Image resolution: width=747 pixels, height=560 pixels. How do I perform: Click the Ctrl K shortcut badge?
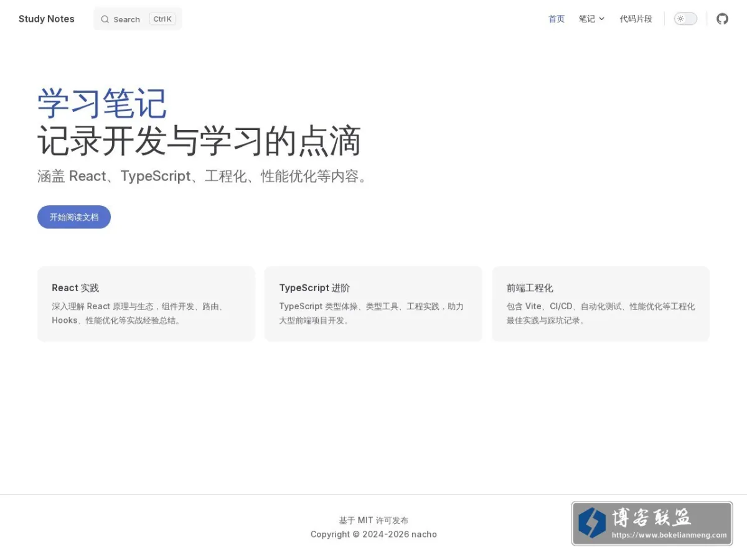pos(162,19)
